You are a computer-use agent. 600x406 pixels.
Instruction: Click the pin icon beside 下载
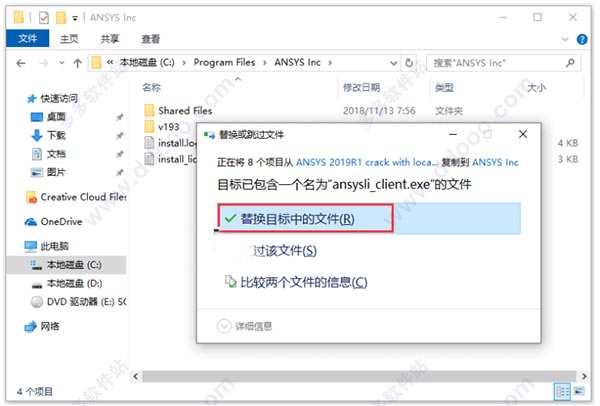click(x=120, y=135)
